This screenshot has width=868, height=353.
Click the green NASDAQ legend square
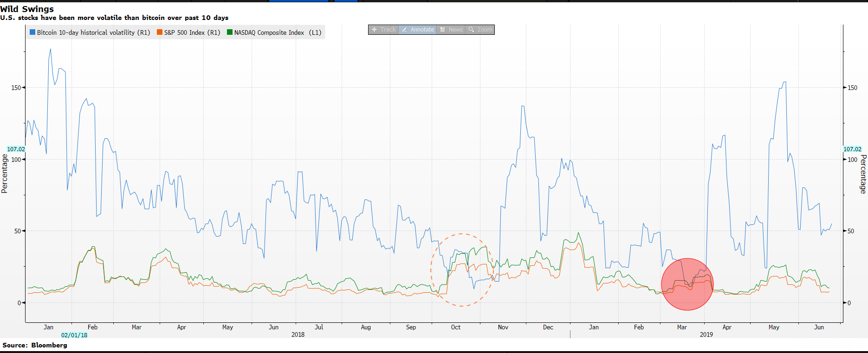pyautogui.click(x=230, y=32)
